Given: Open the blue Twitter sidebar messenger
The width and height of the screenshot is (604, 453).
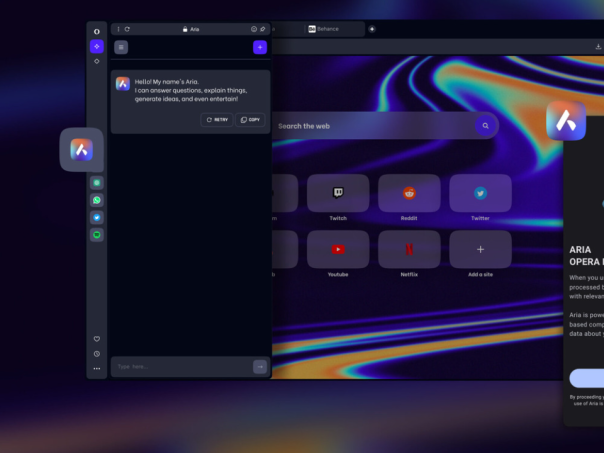Looking at the screenshot, I should point(97,217).
